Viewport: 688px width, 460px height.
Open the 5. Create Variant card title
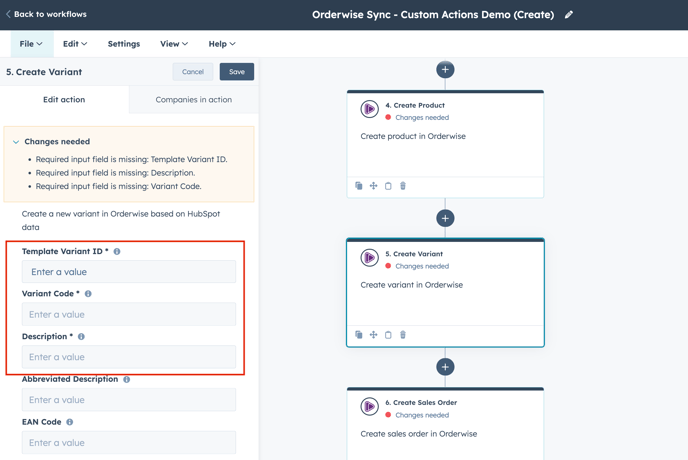(x=414, y=254)
